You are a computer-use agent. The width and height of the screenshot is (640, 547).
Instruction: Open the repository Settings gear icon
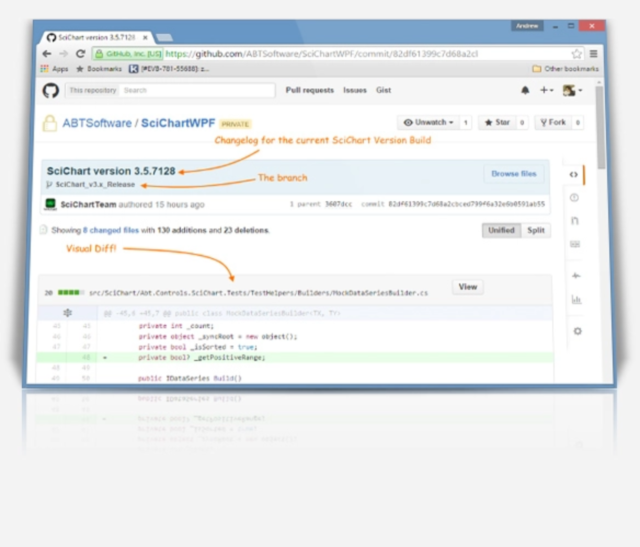(576, 331)
